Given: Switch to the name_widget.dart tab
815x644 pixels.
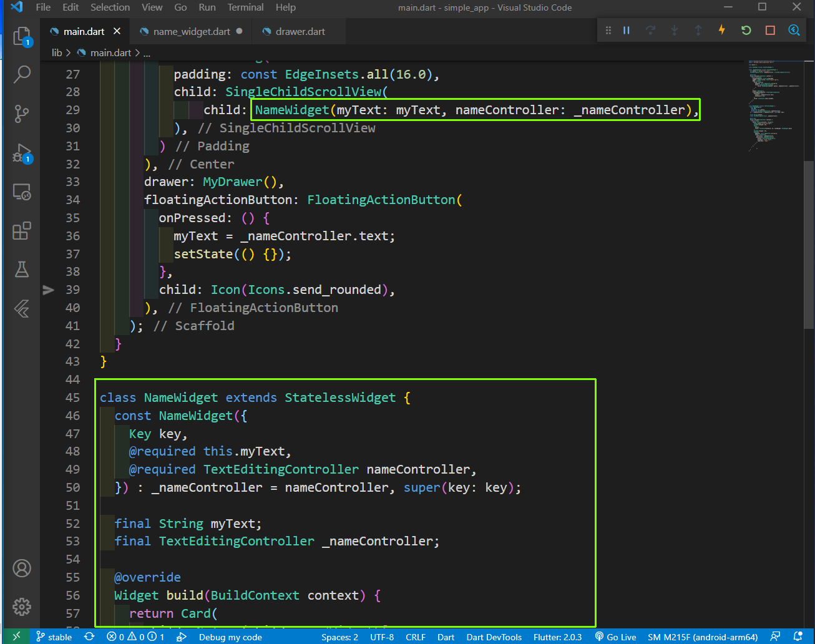Looking at the screenshot, I should (x=191, y=31).
